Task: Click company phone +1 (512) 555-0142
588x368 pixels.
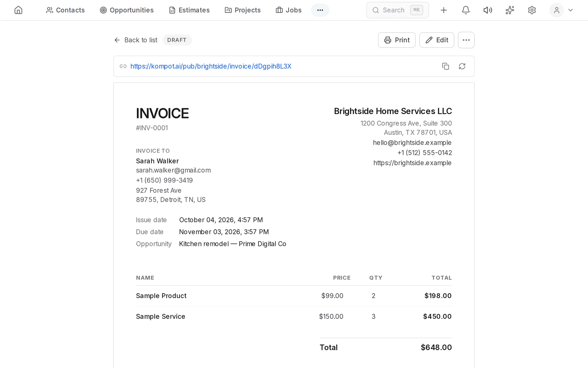Action: (424, 153)
